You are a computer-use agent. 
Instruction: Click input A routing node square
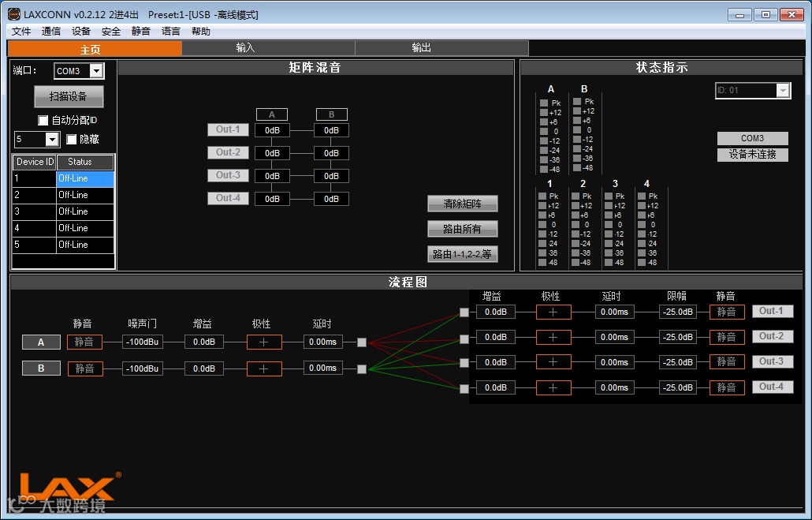coord(362,342)
